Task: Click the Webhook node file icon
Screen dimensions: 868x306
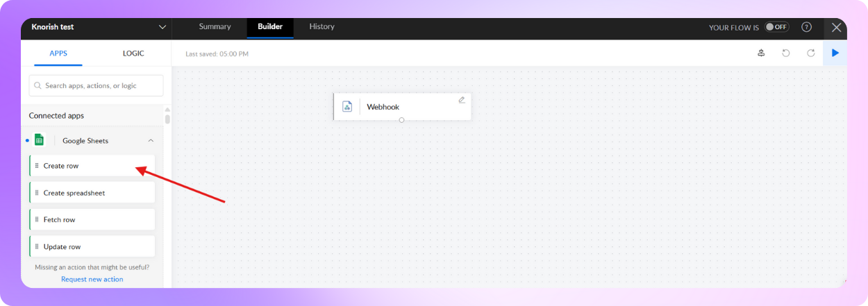Action: 347,107
